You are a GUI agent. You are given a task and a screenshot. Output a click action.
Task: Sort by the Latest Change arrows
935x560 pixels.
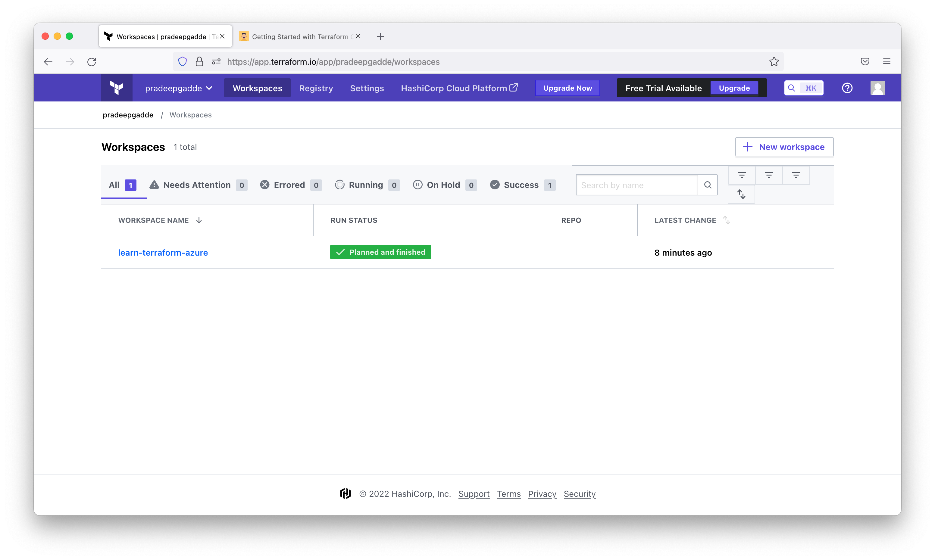[x=727, y=220]
